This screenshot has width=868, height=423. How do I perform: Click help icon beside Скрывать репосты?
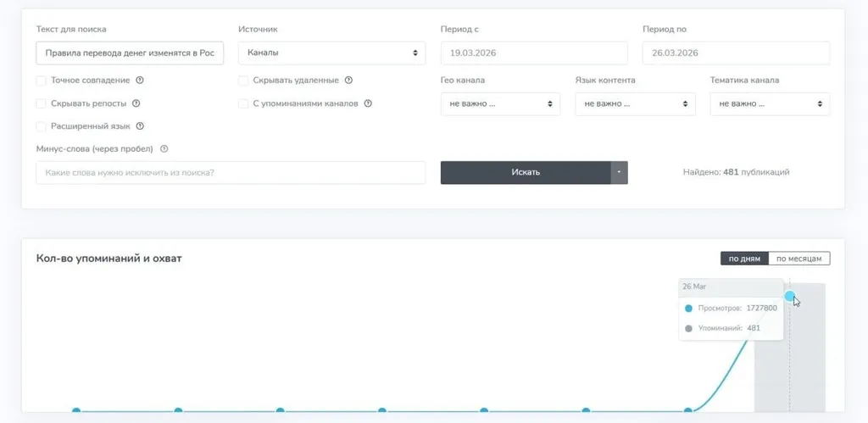pos(136,103)
